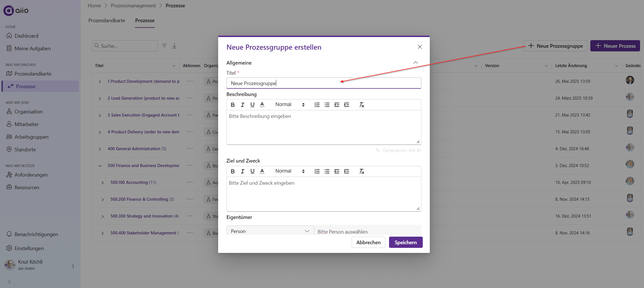Open Ressourcen in sidebar
Screen dimensions: 644x288
point(27,187)
